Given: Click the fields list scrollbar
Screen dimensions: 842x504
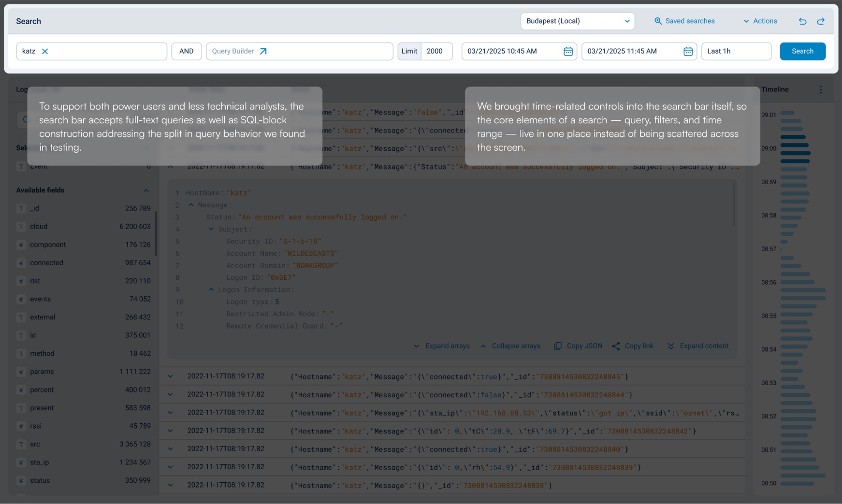Looking at the screenshot, I should click(156, 233).
